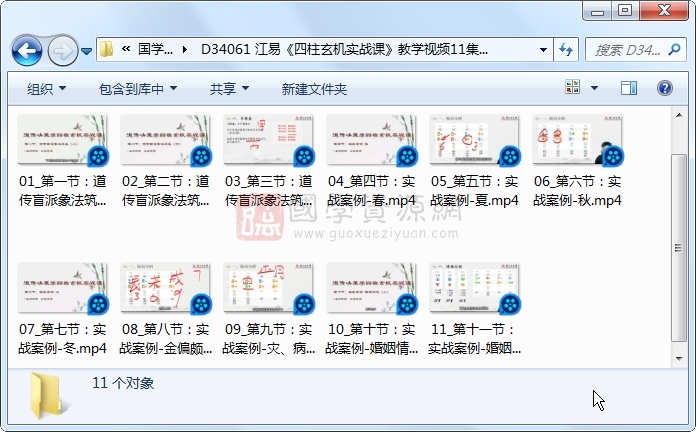Expand hidden path with double chevron
The width and height of the screenshot is (696, 432).
(x=126, y=49)
